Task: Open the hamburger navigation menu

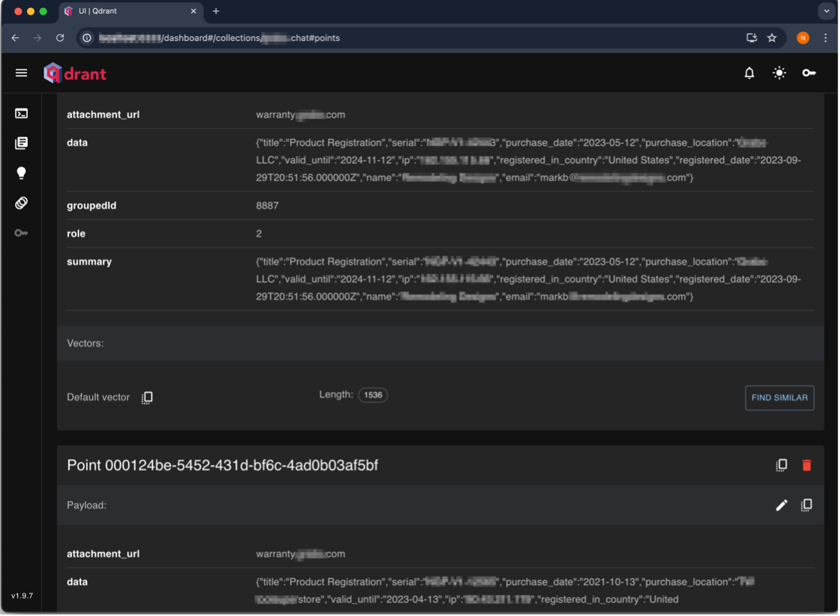Action: click(x=21, y=73)
